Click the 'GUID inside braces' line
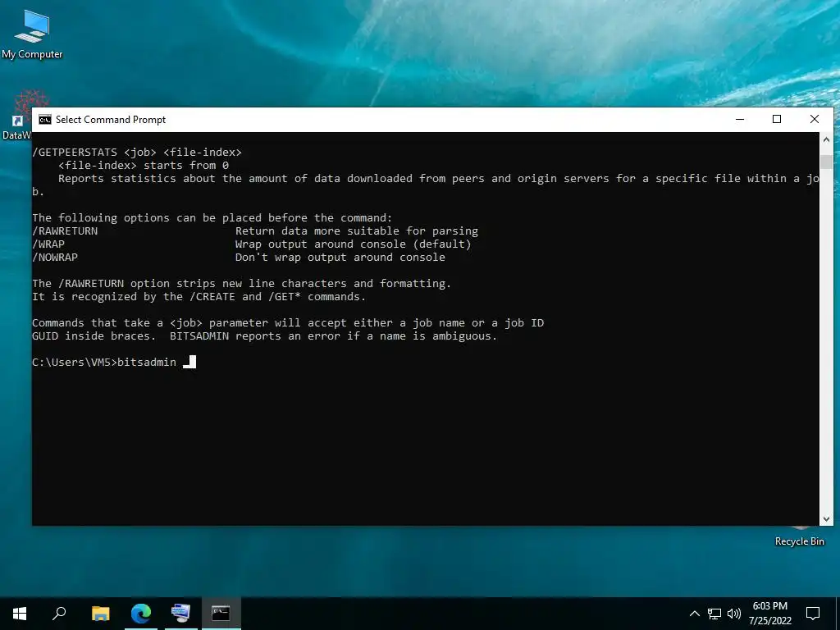This screenshot has width=840, height=630. (265, 336)
